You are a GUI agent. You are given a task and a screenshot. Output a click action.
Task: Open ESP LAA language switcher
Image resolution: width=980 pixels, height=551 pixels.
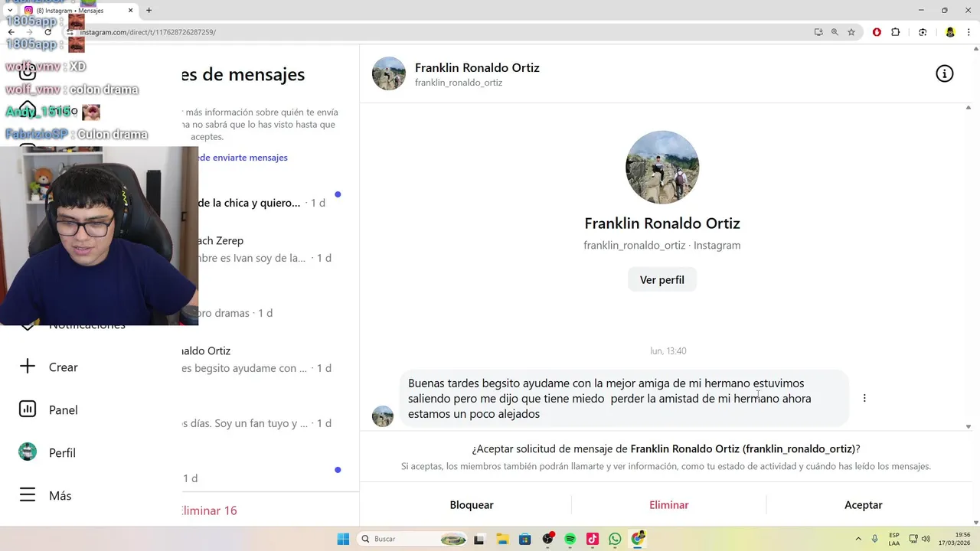coord(894,539)
